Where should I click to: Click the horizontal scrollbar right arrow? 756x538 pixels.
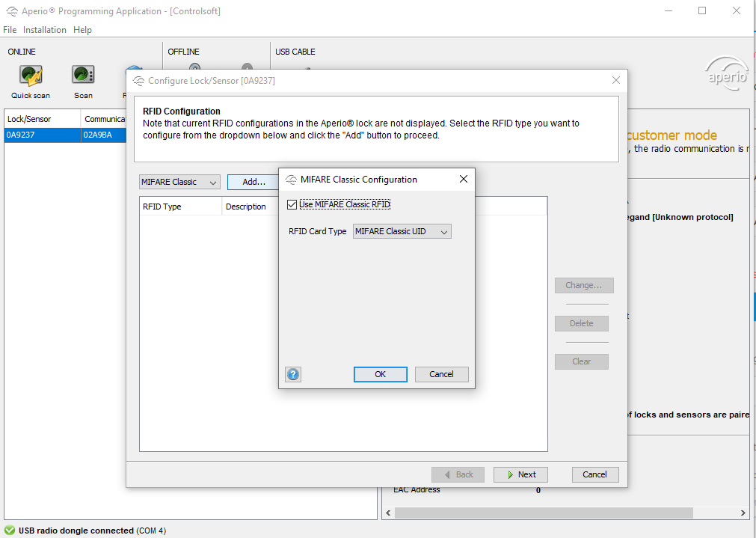743,513
